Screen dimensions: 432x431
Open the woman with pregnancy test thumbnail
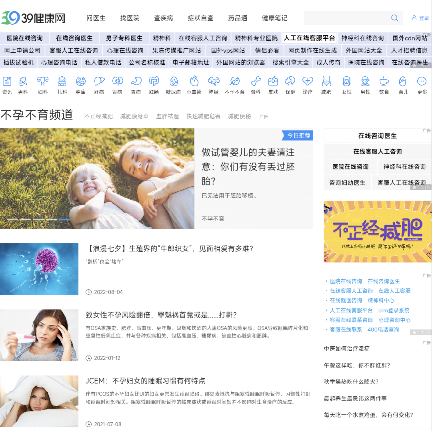tap(39, 335)
